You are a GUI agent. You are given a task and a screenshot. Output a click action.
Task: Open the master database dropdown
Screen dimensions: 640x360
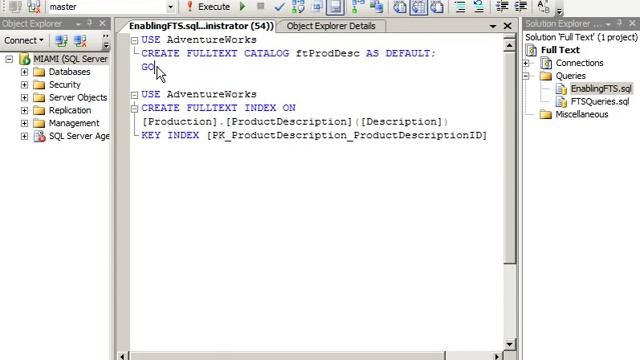(170, 7)
